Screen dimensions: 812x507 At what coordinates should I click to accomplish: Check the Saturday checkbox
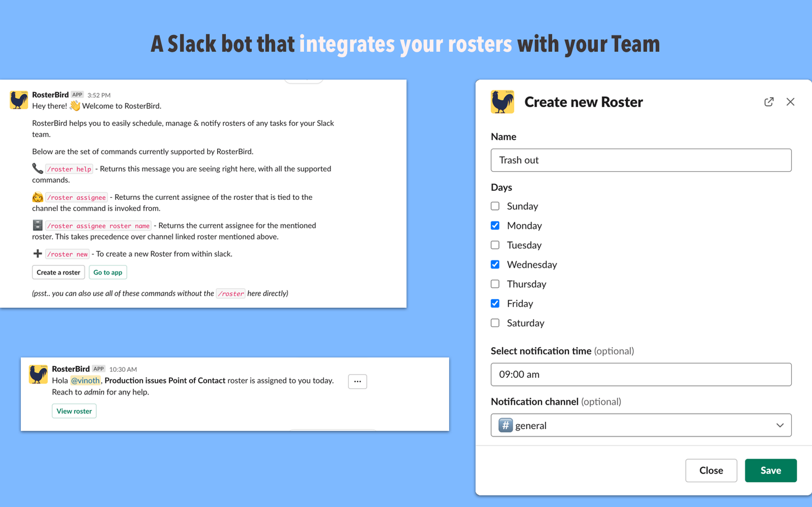[495, 323]
